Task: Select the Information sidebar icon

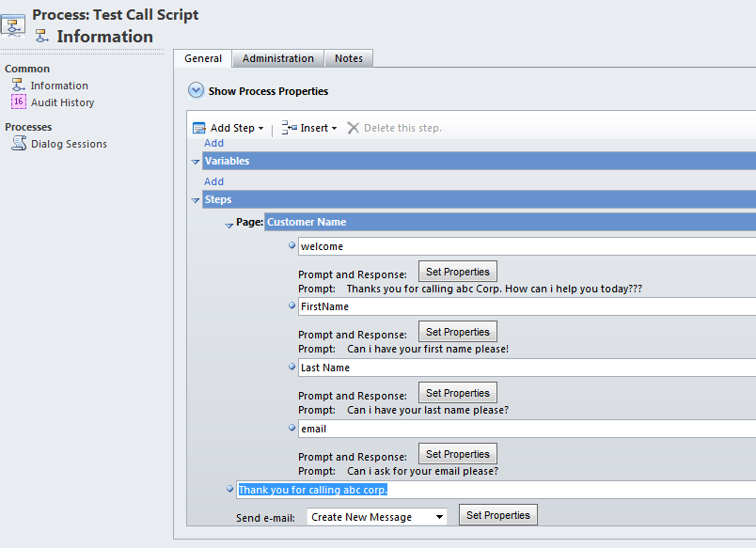Action: (19, 85)
